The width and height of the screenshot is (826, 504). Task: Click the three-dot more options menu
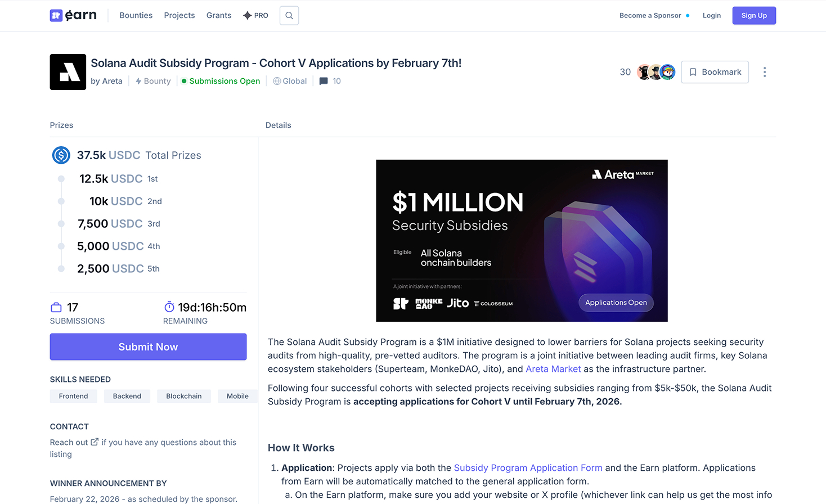coord(765,72)
